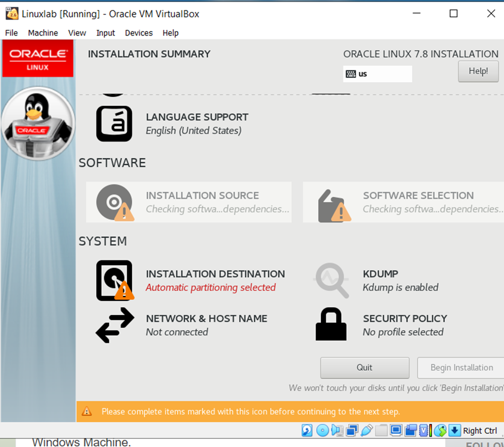Select the INSTALLATION SOURCE label
504x447 pixels.
pyautogui.click(x=202, y=195)
